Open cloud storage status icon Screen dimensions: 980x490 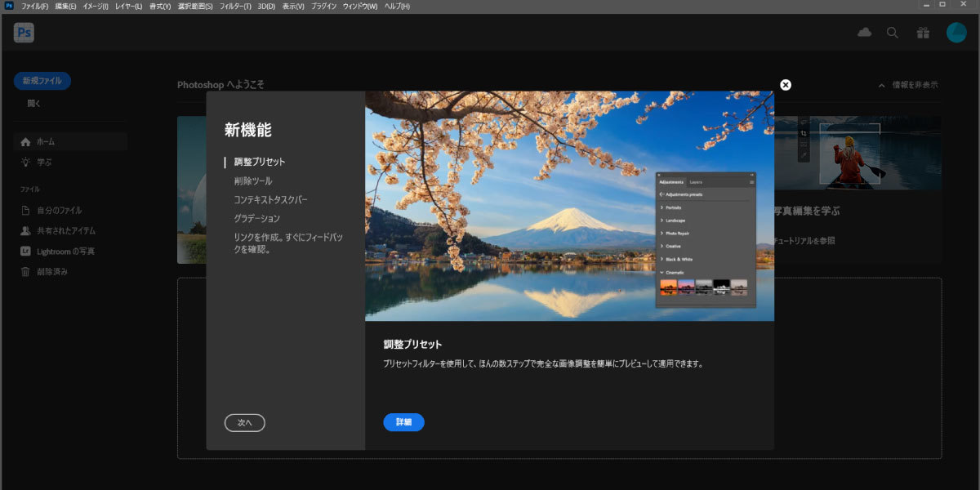(x=864, y=33)
